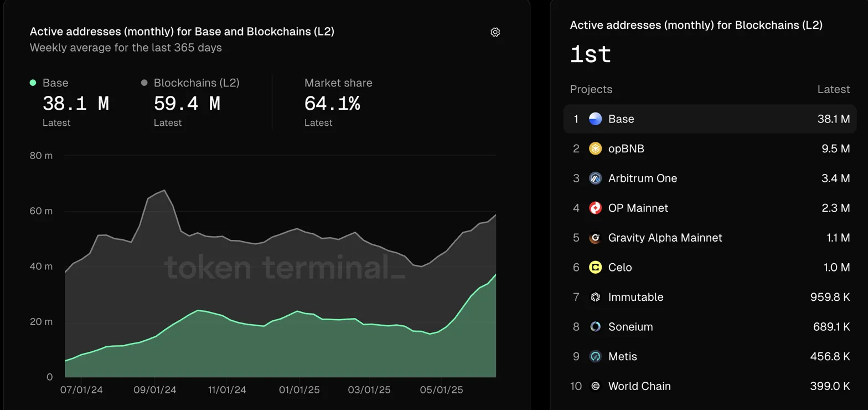Viewport: 868px width, 410px height.
Task: Click the 80 m y-axis label
Action: click(x=42, y=156)
